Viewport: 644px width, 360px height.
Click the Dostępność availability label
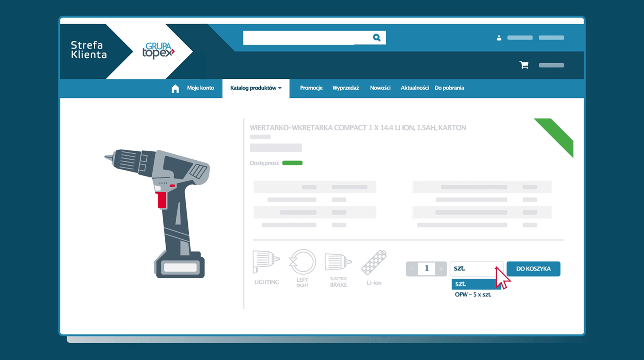(264, 163)
